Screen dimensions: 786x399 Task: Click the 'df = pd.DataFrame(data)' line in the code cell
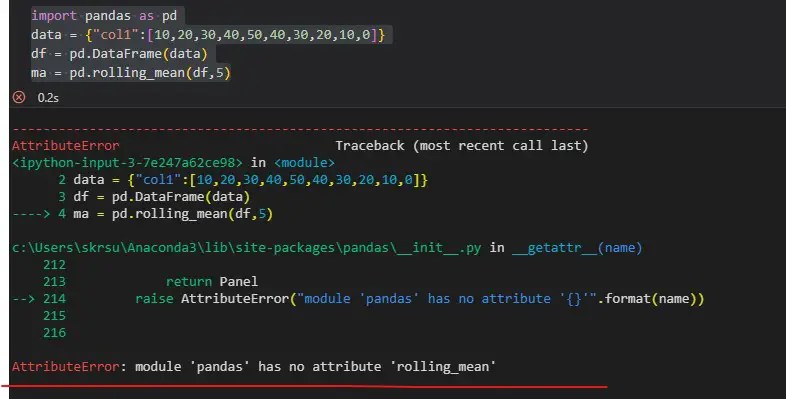119,54
